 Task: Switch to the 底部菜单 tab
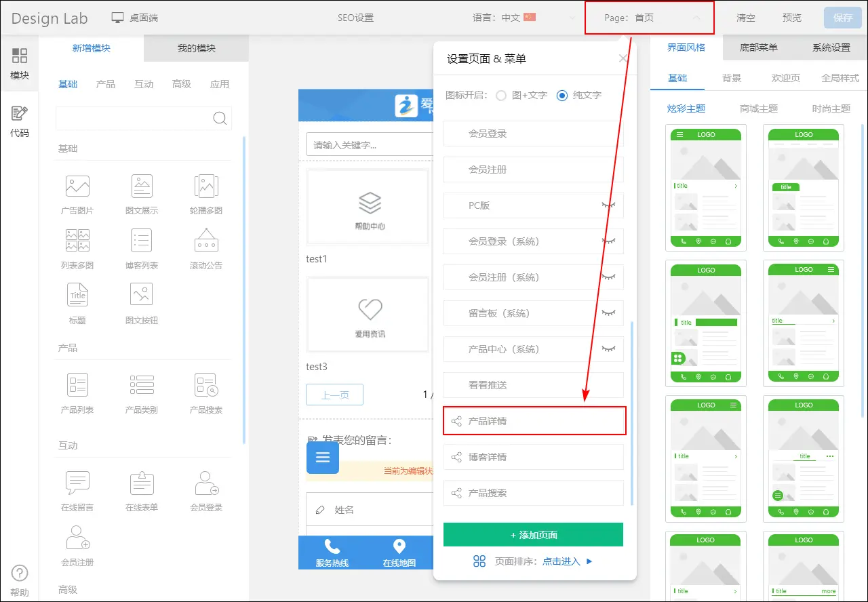click(758, 47)
